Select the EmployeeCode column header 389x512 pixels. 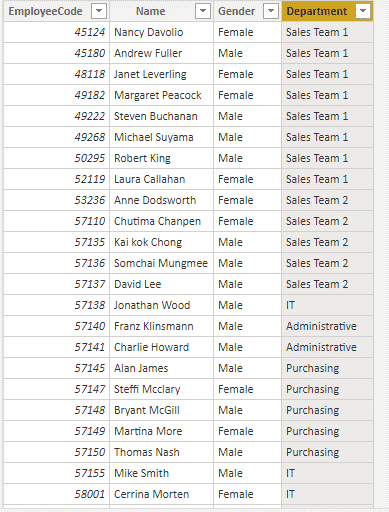(x=56, y=11)
